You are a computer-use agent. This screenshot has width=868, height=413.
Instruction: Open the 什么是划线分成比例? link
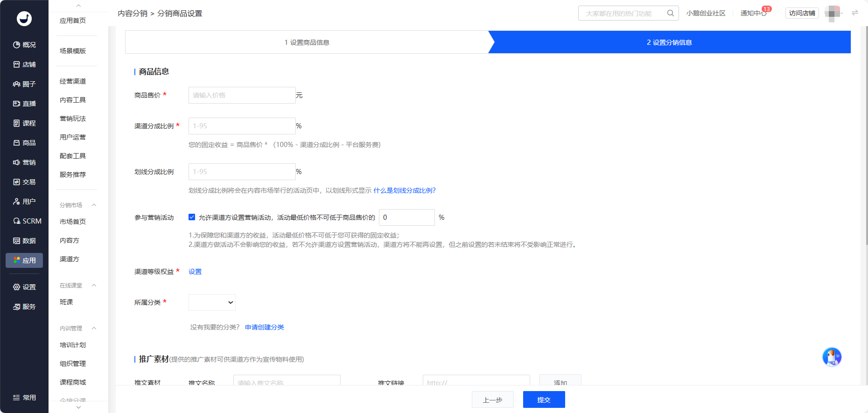pyautogui.click(x=405, y=190)
